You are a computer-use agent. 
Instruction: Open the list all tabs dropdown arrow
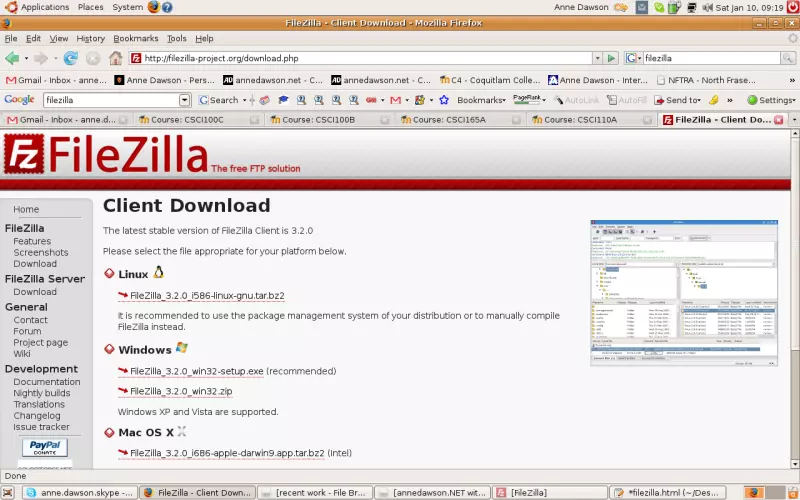pyautogui.click(x=794, y=120)
